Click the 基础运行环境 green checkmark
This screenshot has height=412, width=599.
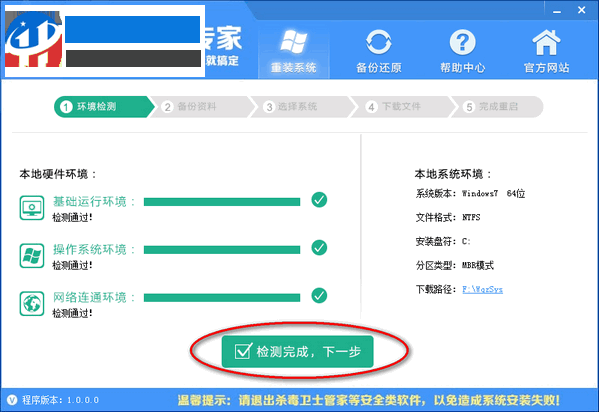319,200
